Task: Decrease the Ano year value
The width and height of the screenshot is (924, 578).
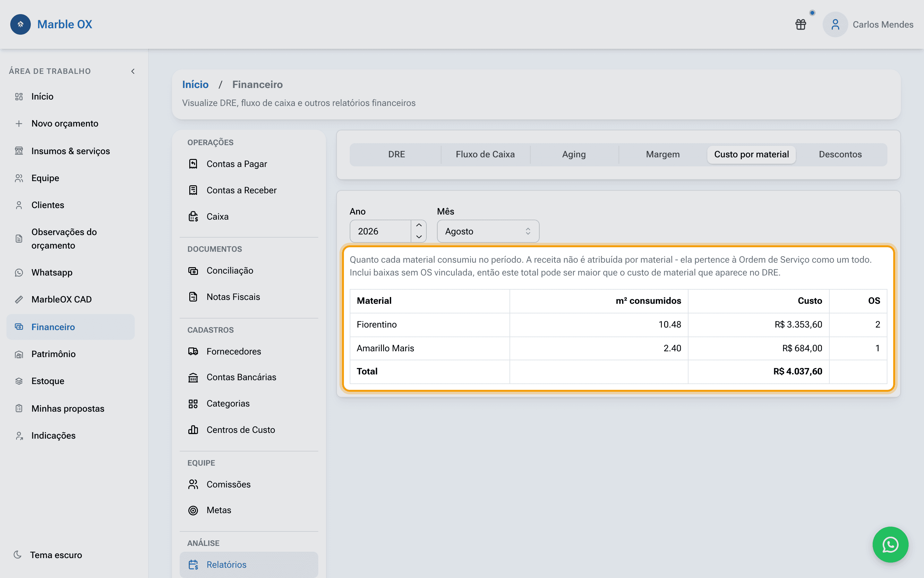Action: click(419, 237)
